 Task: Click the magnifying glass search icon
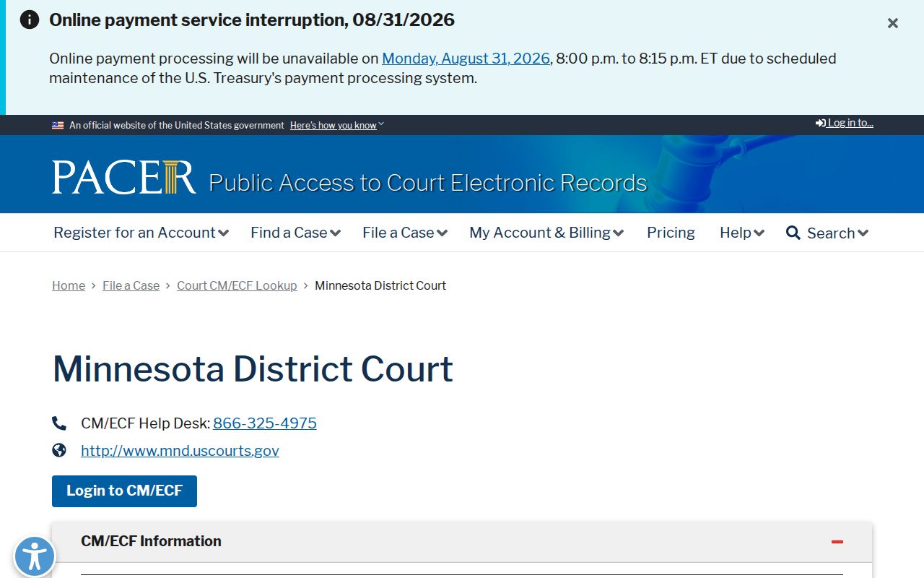[793, 233]
